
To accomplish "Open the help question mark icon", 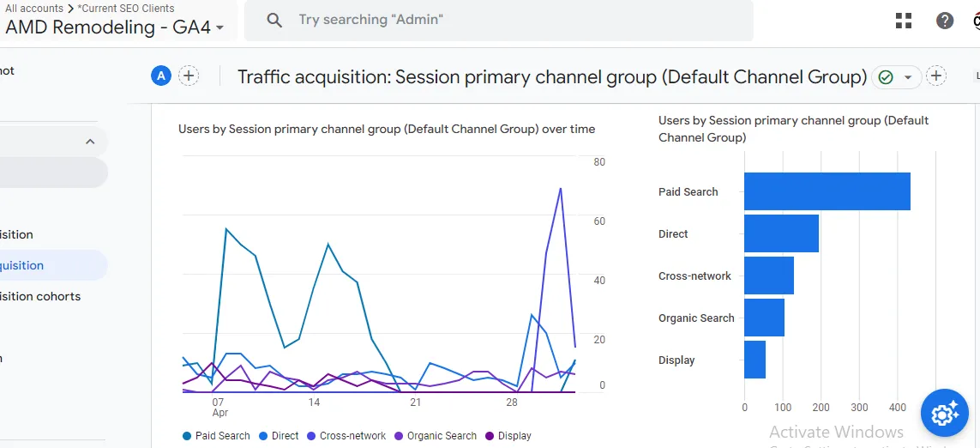I will [944, 21].
